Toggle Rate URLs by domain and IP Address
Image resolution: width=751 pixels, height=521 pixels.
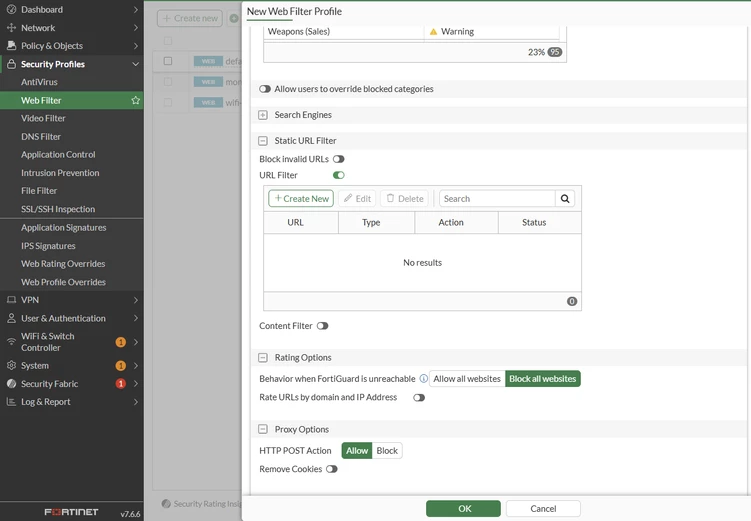pos(419,397)
